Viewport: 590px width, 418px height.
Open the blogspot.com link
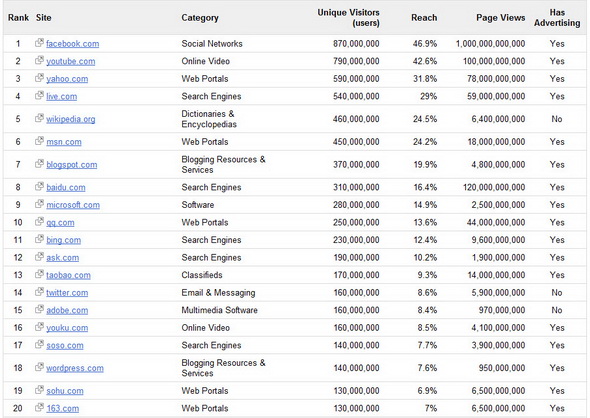click(71, 164)
